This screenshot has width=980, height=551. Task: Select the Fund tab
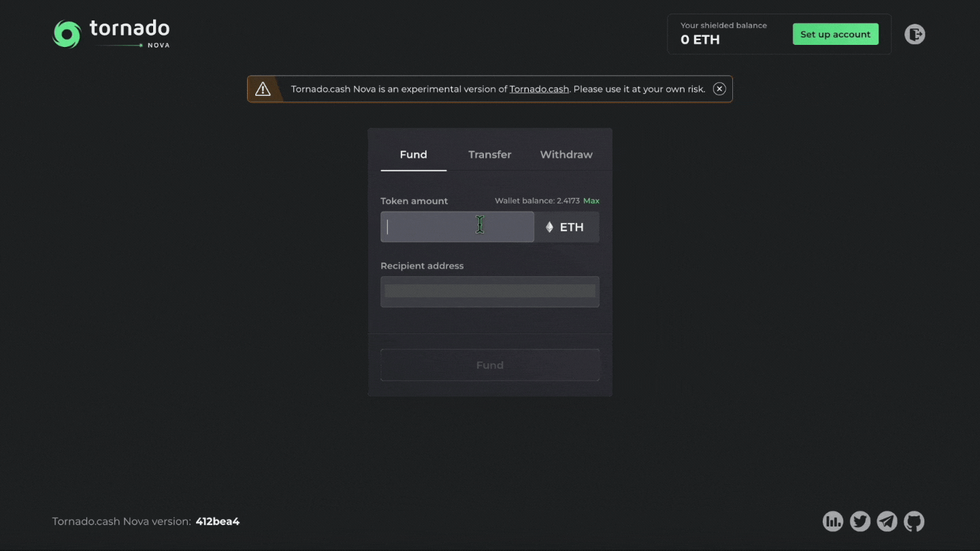413,154
